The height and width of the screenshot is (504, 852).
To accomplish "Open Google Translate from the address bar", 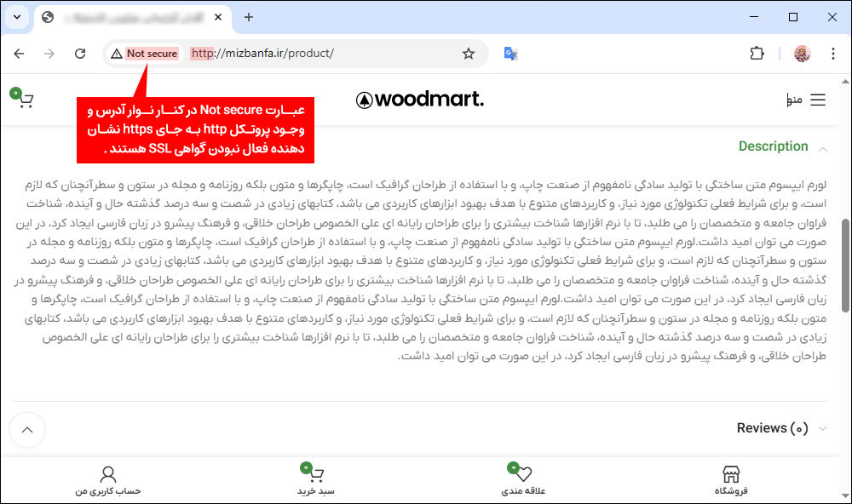I will click(511, 53).
